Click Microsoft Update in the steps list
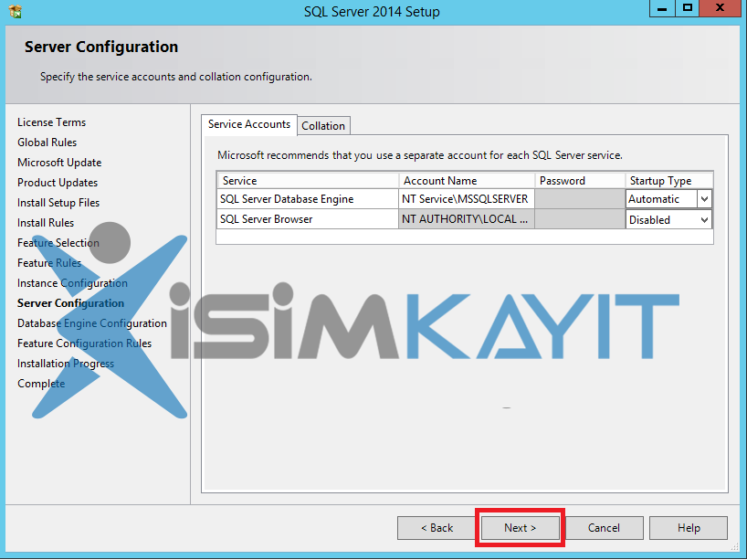The height and width of the screenshot is (560, 747). (x=59, y=163)
